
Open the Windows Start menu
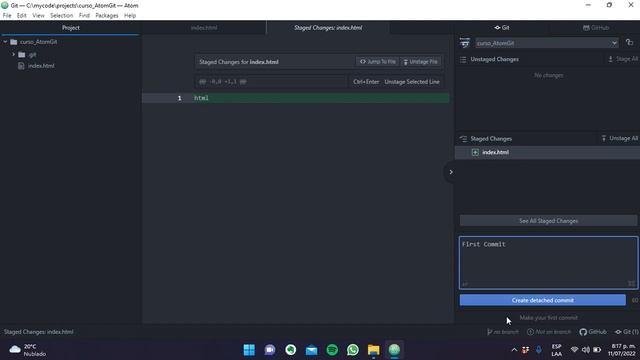(249, 350)
